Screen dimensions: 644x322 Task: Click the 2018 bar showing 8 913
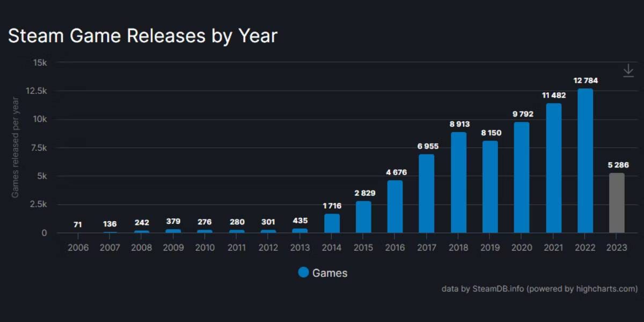458,182
